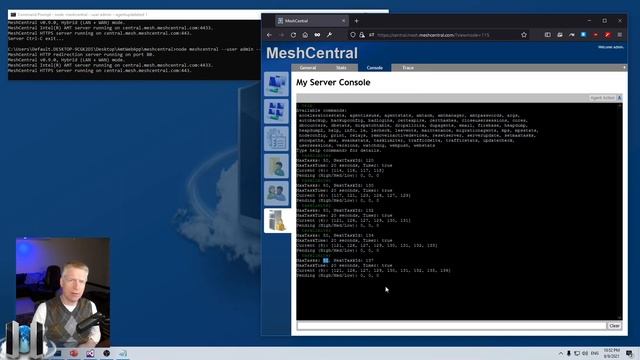
Task: Open Visual Studio from the taskbar
Action: click(90, 353)
